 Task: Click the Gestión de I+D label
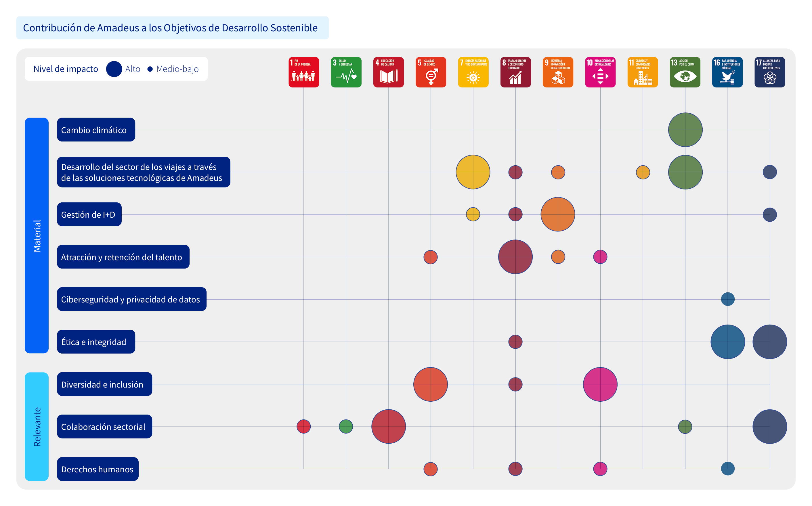point(89,214)
